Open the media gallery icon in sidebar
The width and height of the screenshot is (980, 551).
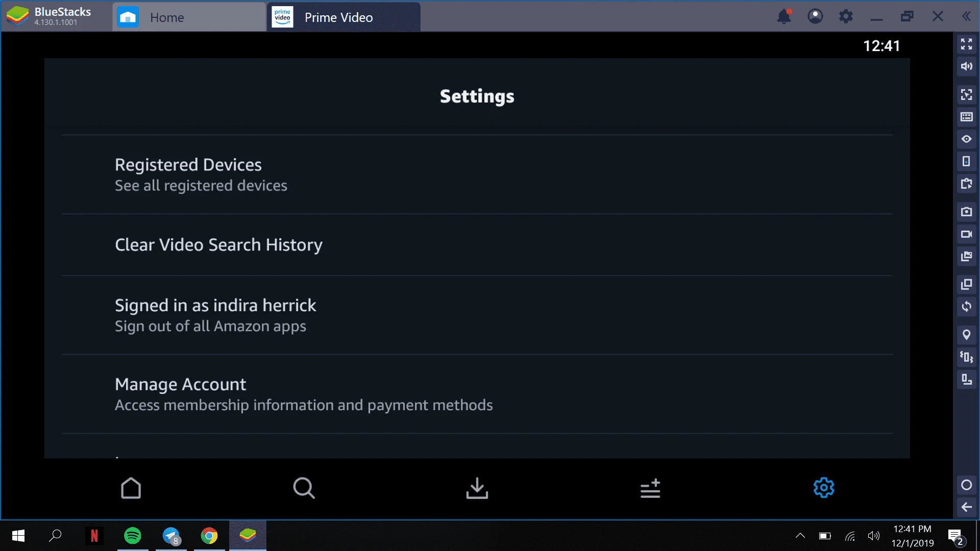click(x=966, y=256)
